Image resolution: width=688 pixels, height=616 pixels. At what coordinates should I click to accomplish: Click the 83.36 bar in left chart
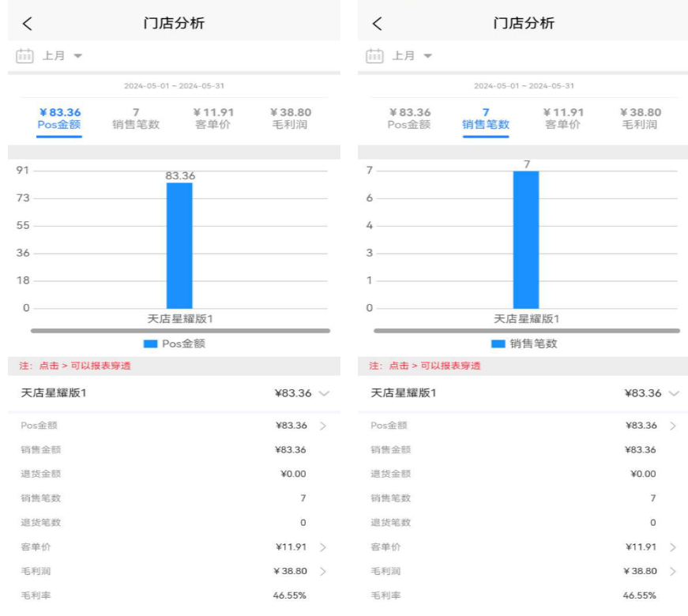pos(179,246)
